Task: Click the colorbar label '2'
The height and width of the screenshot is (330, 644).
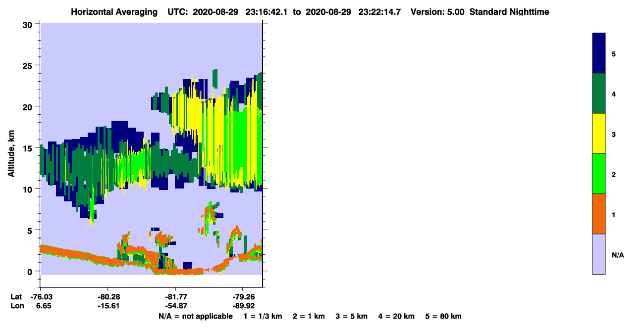Action: [x=614, y=175]
